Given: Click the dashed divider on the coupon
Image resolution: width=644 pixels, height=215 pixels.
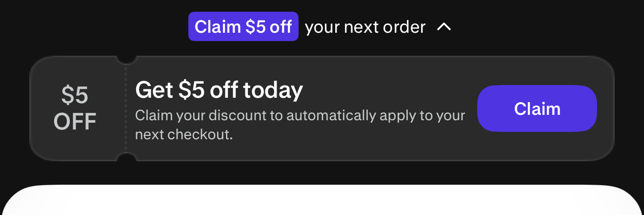Looking at the screenshot, I should pyautogui.click(x=126, y=108).
